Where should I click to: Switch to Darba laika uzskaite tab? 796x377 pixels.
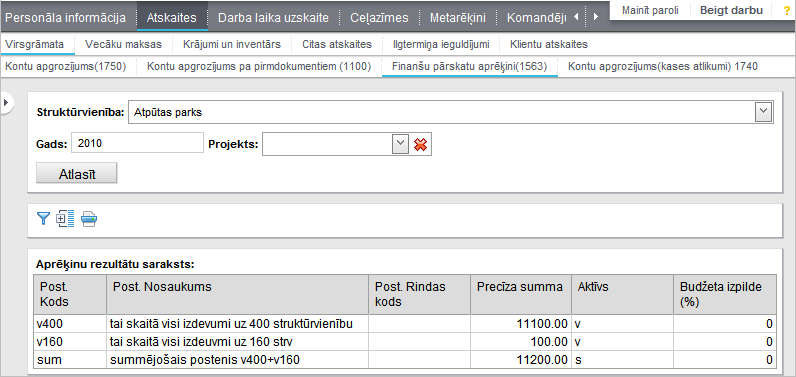click(x=273, y=18)
